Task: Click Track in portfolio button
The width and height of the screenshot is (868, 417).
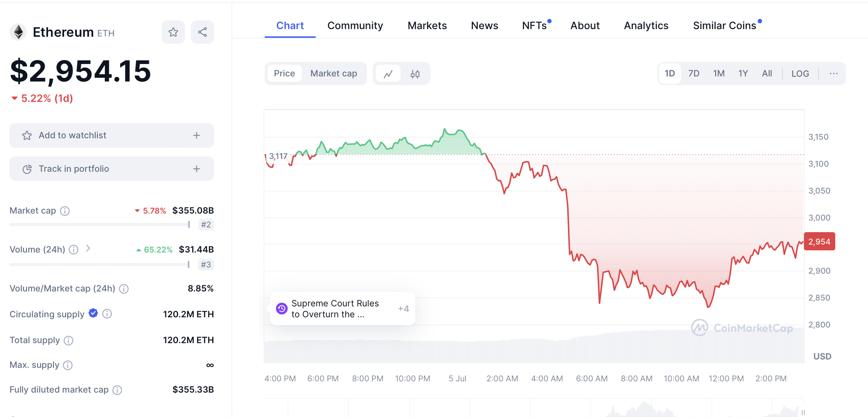Action: tap(111, 169)
